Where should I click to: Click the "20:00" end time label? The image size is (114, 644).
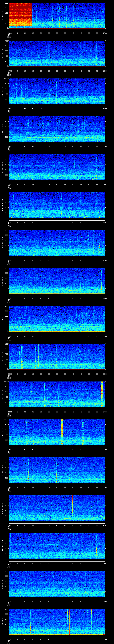coord(105,147)
